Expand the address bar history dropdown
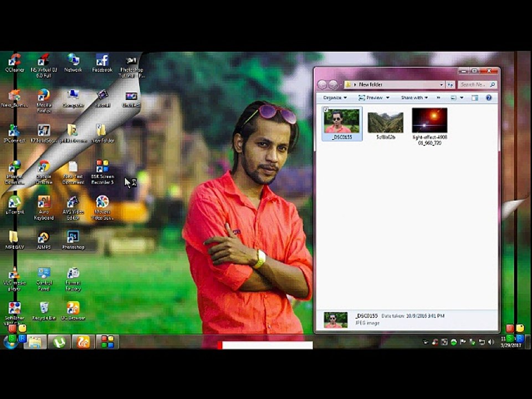Viewport: 532px width, 399px height. [x=442, y=84]
